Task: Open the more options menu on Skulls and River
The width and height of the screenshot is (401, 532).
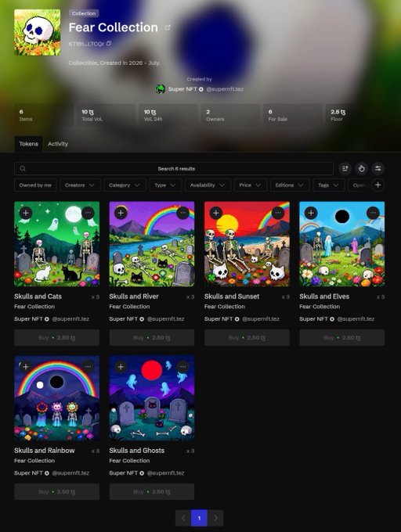Action: coord(183,213)
